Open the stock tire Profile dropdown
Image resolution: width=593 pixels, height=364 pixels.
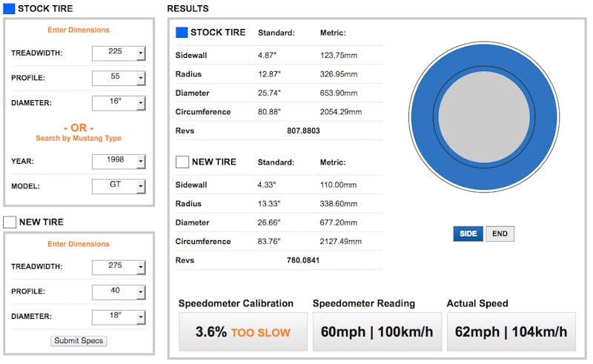[119, 79]
